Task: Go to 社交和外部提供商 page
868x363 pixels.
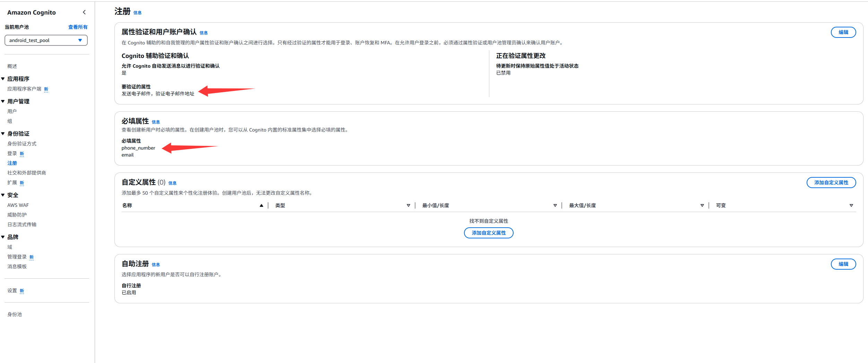Action: coord(27,173)
